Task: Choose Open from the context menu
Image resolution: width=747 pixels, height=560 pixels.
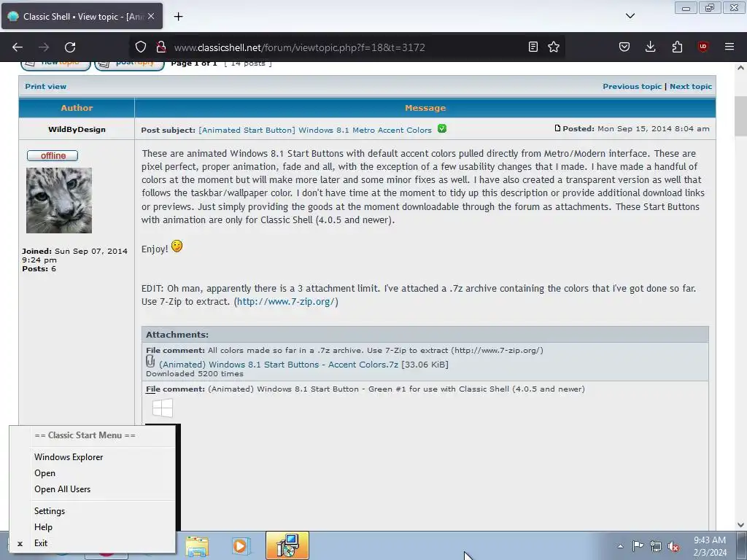Action: coord(44,473)
